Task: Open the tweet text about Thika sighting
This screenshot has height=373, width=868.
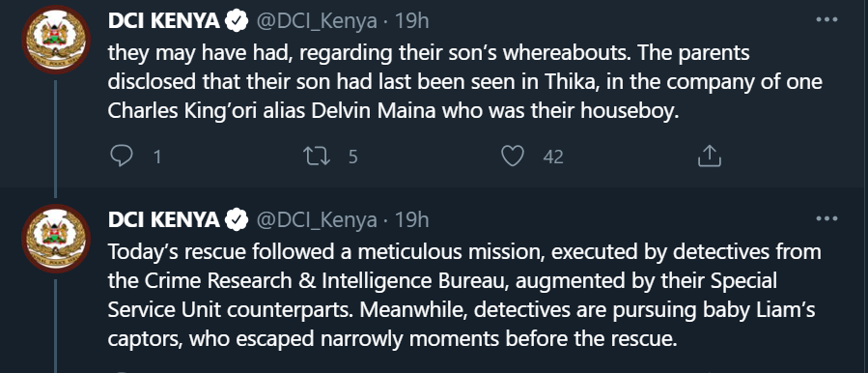Action: click(465, 82)
